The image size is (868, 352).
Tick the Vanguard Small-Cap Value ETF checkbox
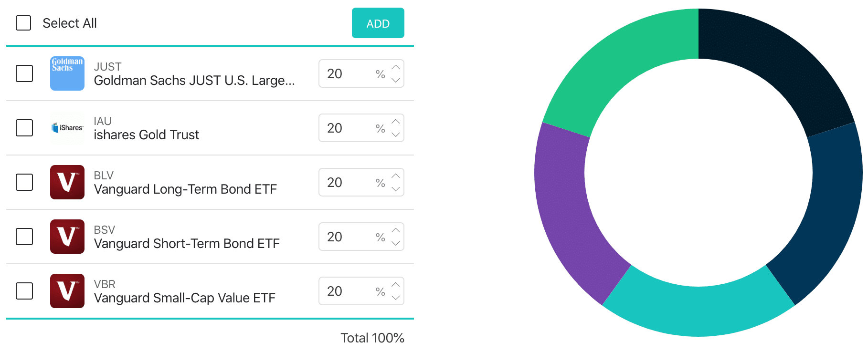pyautogui.click(x=24, y=291)
